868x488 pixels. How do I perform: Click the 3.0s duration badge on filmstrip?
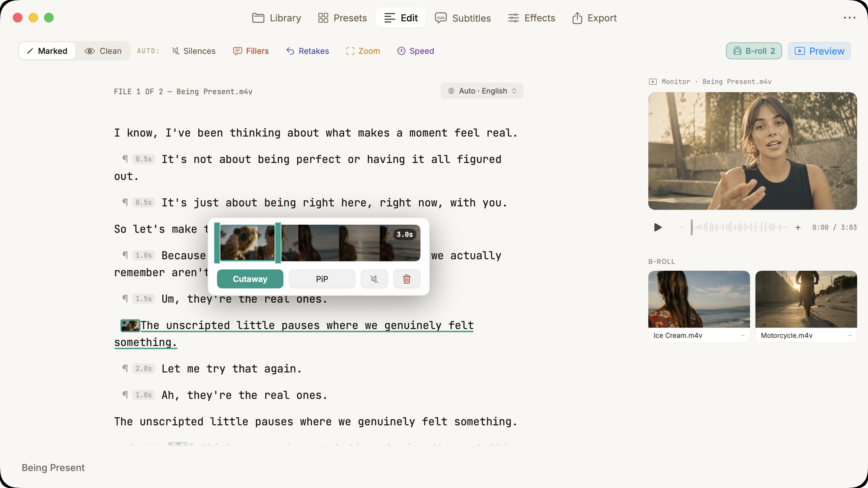click(x=404, y=234)
